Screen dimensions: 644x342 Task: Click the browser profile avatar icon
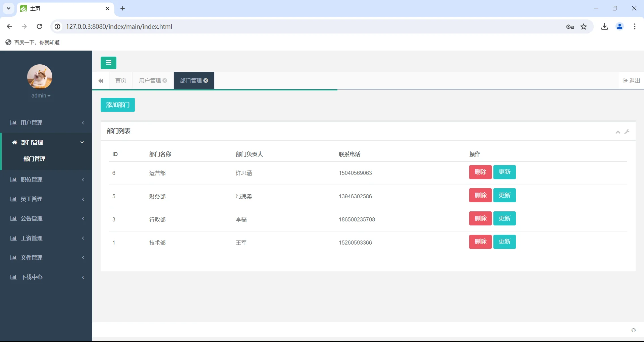coord(620,26)
